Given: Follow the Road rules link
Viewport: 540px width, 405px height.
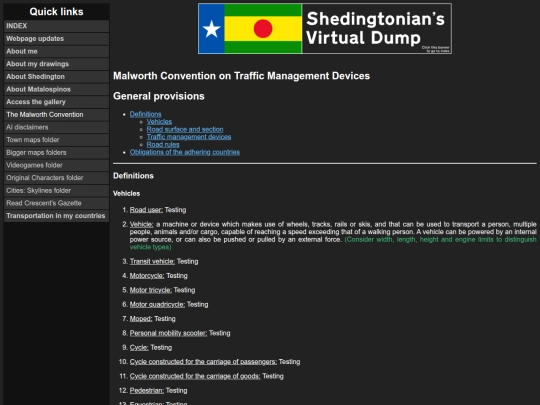Looking at the screenshot, I should tap(163, 144).
